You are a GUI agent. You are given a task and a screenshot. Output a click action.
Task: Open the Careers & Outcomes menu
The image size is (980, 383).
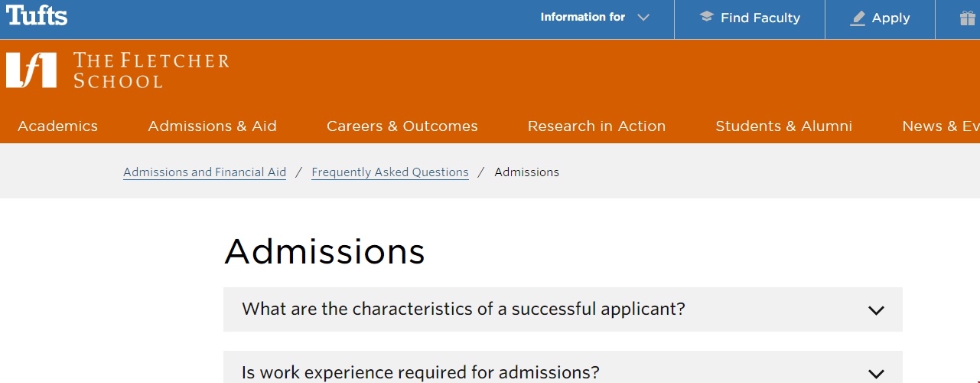(402, 126)
